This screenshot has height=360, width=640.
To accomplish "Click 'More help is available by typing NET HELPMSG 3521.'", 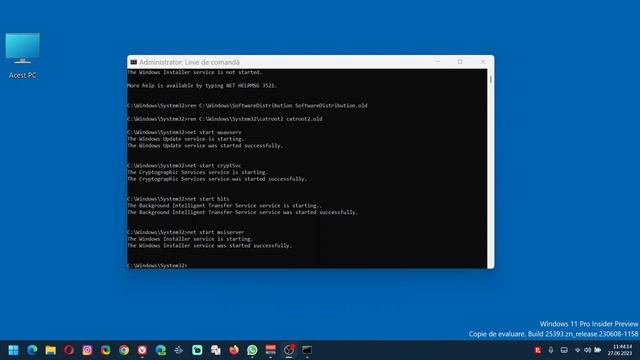I will 202,86.
